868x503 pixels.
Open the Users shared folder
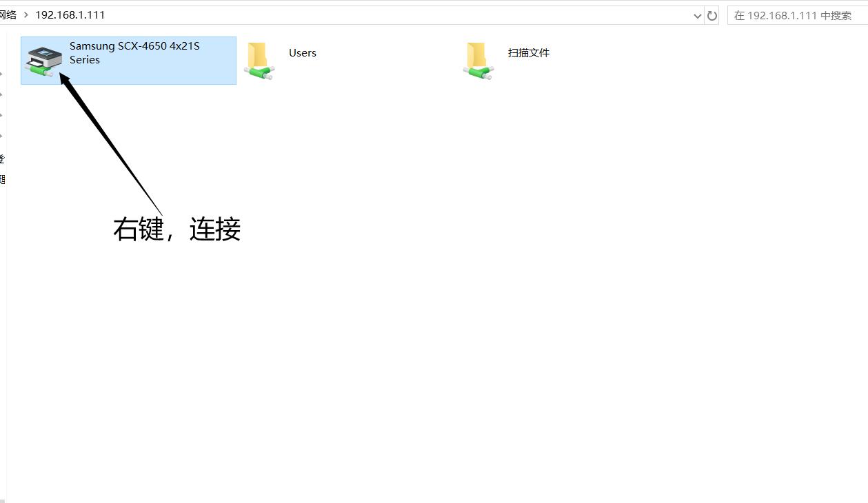[x=259, y=59]
